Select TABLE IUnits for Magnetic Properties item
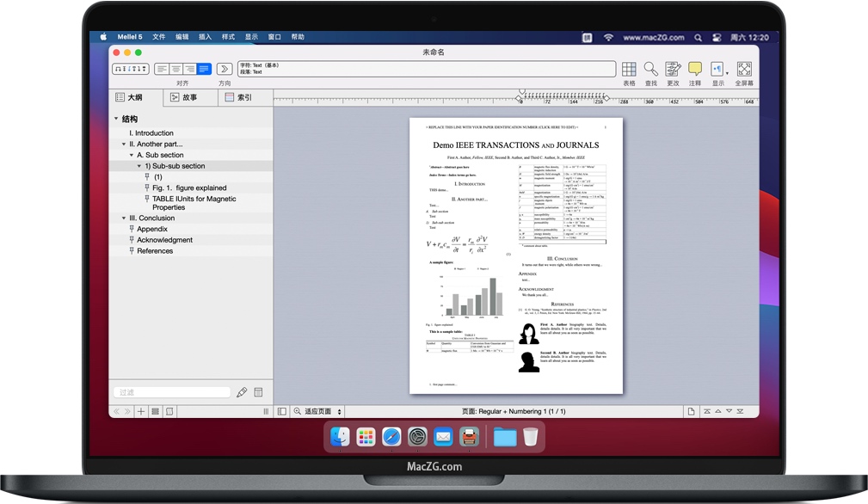The height and width of the screenshot is (504, 868). [194, 203]
